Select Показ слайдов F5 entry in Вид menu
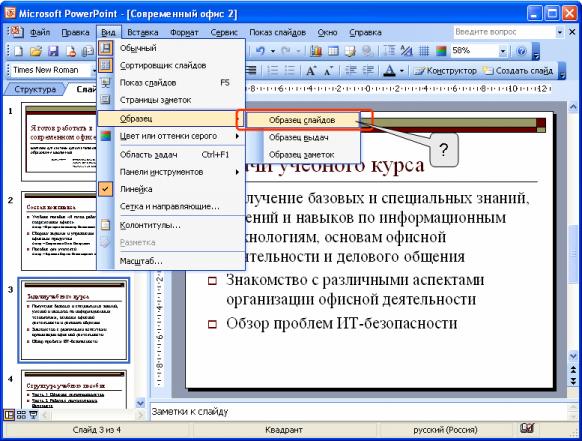Screen dimensions: 582x441 171,82
